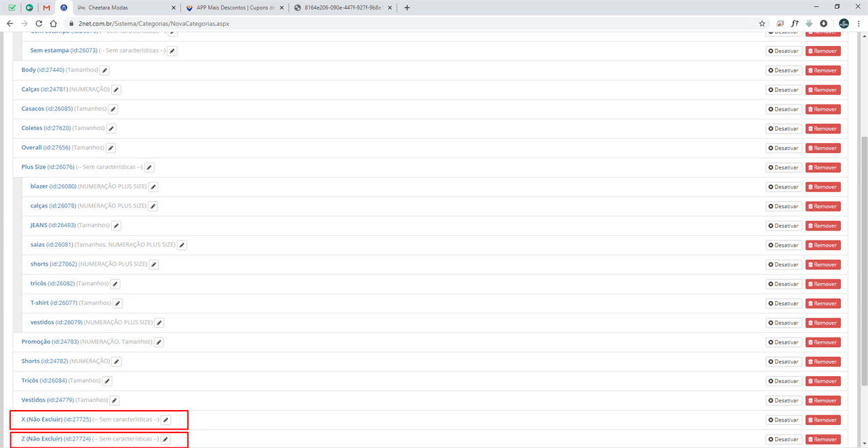
Task: Open the browser profile avatar
Action: coord(844,23)
